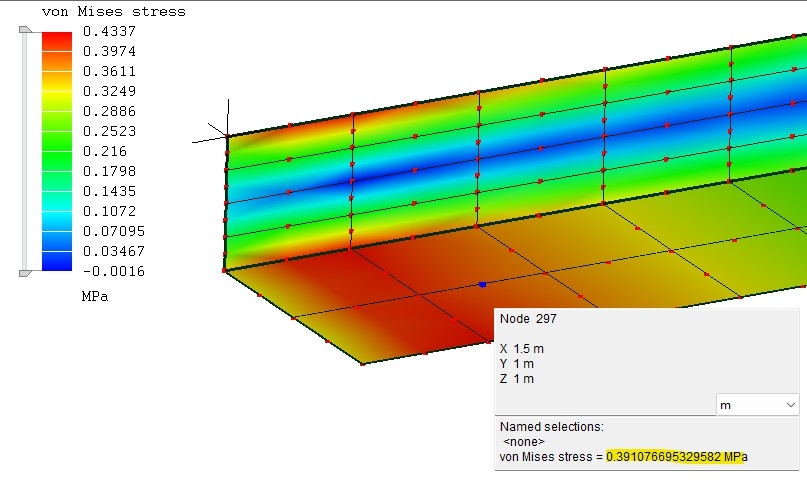Click the Node 297 label in info panel
This screenshot has height=487, width=807.
tap(528, 319)
